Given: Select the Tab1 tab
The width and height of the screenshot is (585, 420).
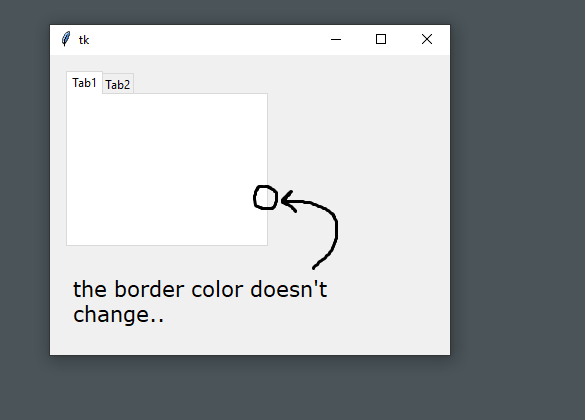Looking at the screenshot, I should [x=84, y=82].
